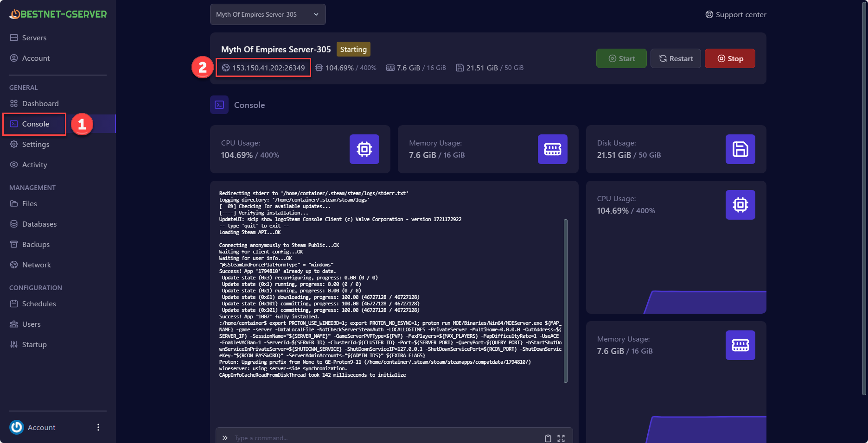This screenshot has height=443, width=868.
Task: Click the Backups archive icon
Action: pos(14,244)
